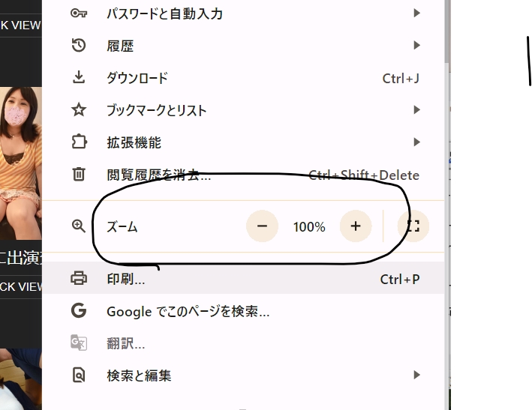Image resolution: width=532 pixels, height=410 pixels.
Task: Click the Google G icon
Action: click(x=79, y=311)
